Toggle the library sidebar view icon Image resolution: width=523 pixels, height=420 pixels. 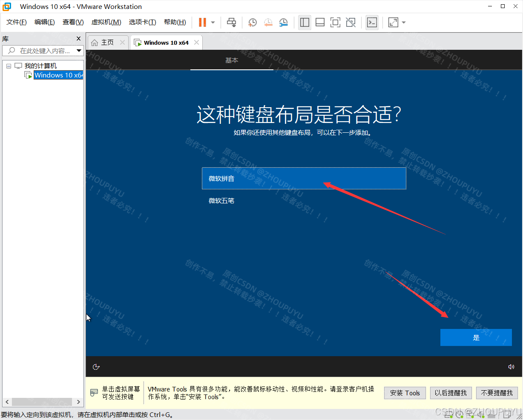(x=305, y=22)
